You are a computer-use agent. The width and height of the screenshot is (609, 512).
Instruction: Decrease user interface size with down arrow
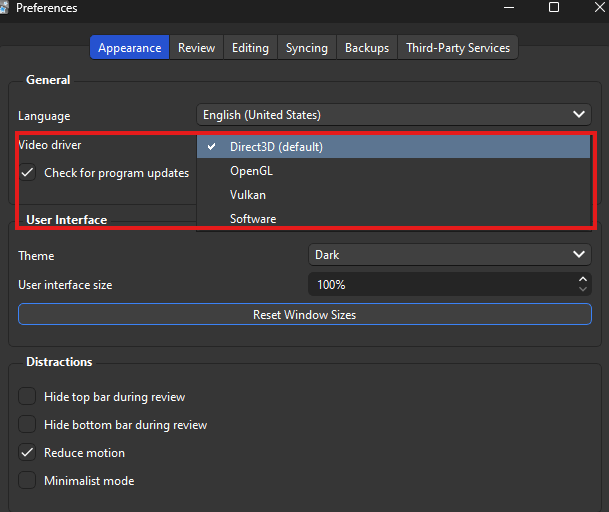tap(583, 290)
